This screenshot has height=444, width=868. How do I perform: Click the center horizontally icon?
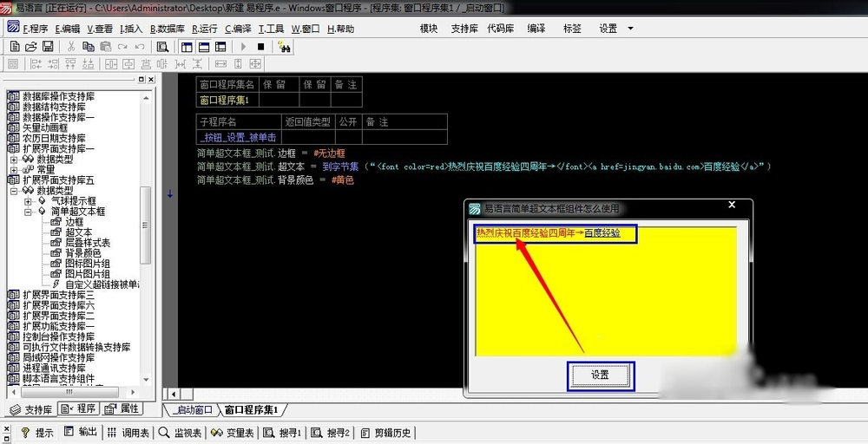pos(111,64)
